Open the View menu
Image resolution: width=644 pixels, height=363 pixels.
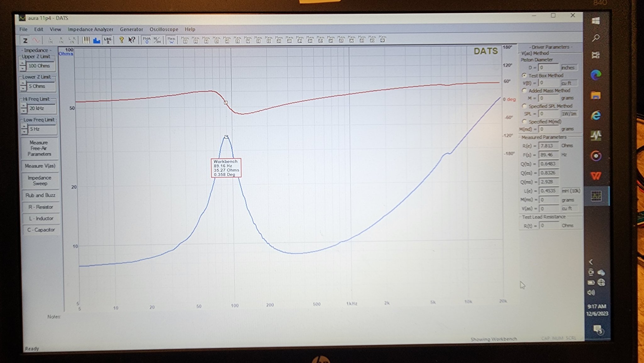point(55,29)
